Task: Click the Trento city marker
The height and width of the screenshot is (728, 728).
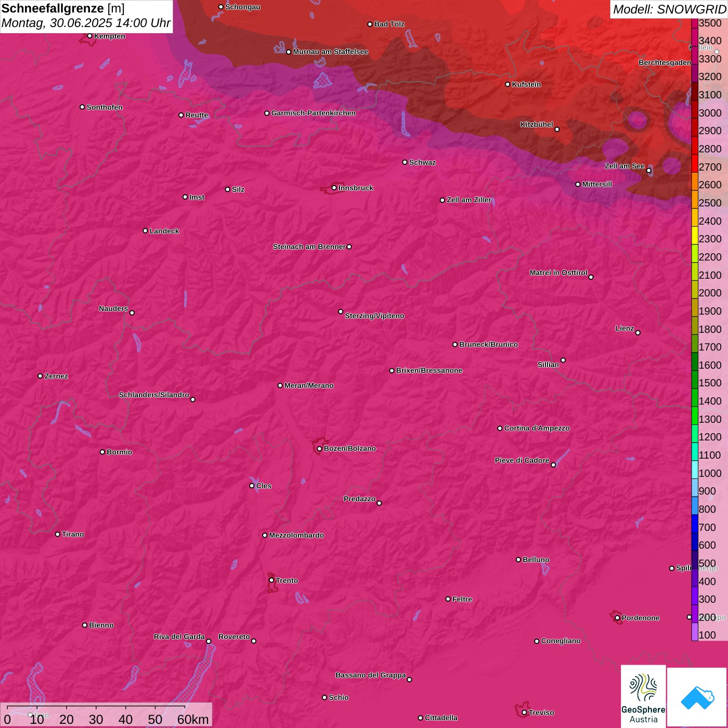Action: click(x=271, y=580)
